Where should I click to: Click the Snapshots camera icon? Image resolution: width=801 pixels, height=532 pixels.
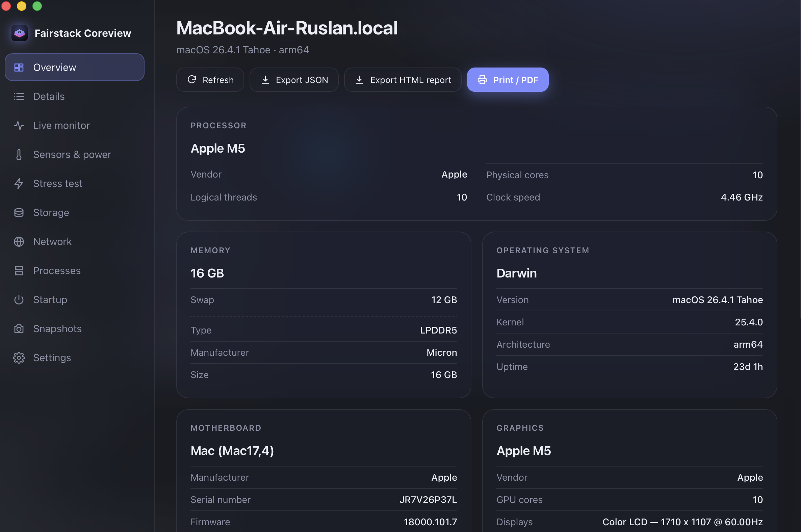tap(19, 328)
